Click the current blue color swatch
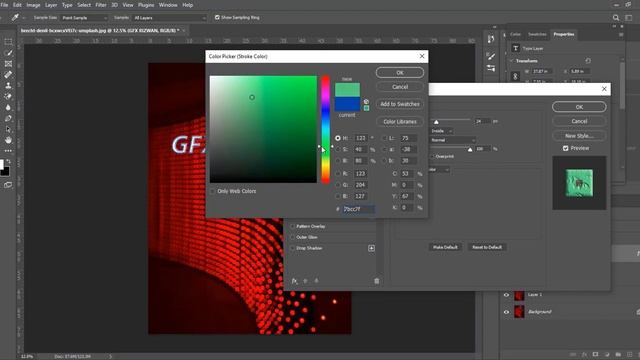Viewport: 640px width, 360px height. click(x=347, y=104)
